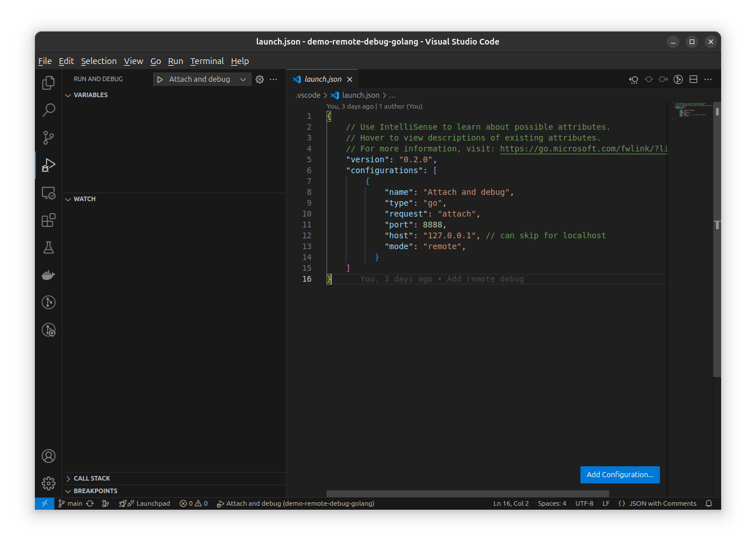Click line number 12 in gutter
Viewport: 756px width, 548px height.
click(x=307, y=235)
